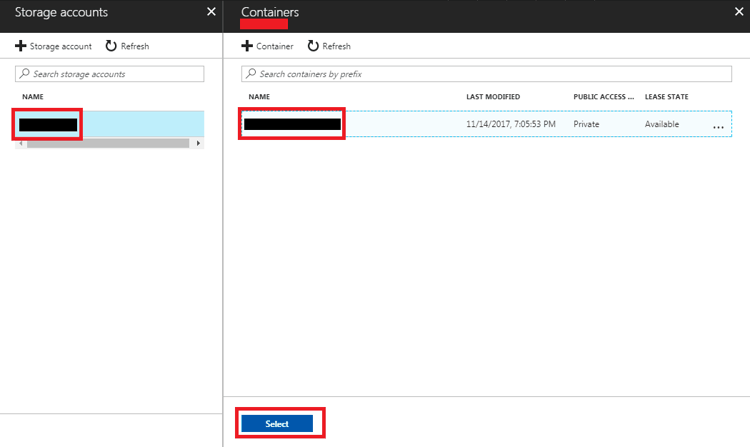The image size is (750, 447).
Task: Click the 11/14/2017, 7:05:53 PM cell
Action: coord(511,124)
